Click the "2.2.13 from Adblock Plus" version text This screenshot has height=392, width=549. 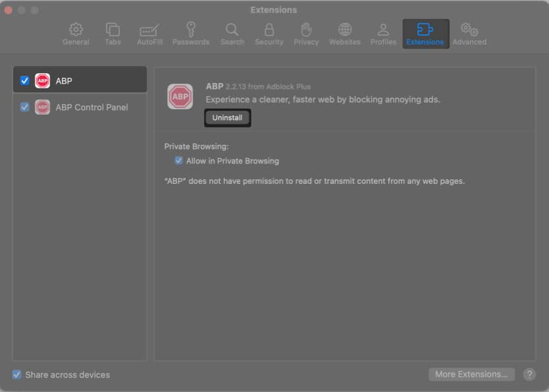pyautogui.click(x=268, y=86)
